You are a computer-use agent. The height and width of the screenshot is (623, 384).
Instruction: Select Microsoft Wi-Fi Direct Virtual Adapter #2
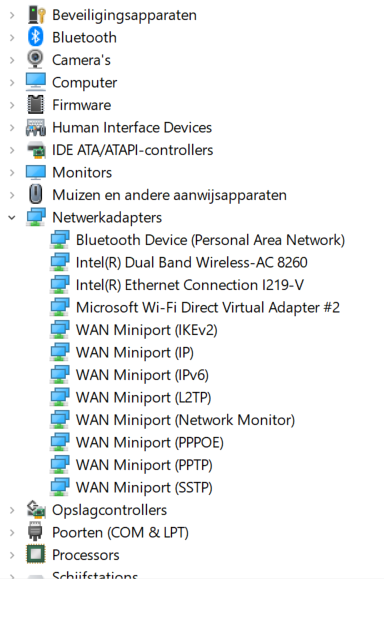(208, 307)
